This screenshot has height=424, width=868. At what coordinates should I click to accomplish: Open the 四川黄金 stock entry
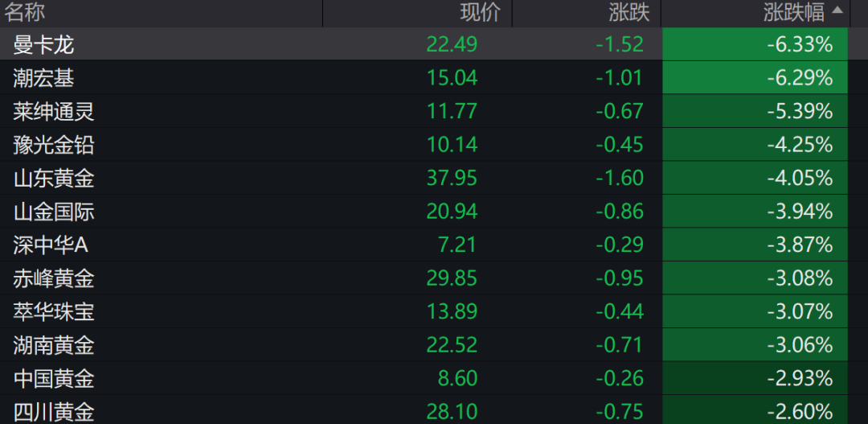point(54,412)
